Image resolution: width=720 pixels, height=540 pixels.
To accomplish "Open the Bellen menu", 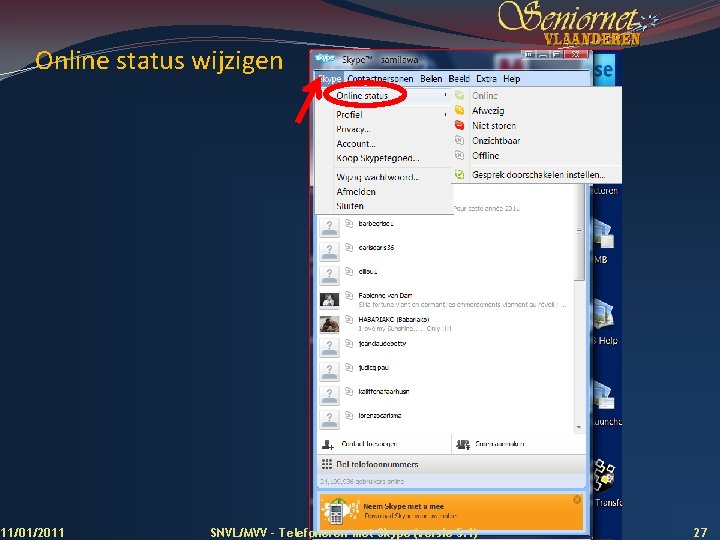I will tap(431, 79).
